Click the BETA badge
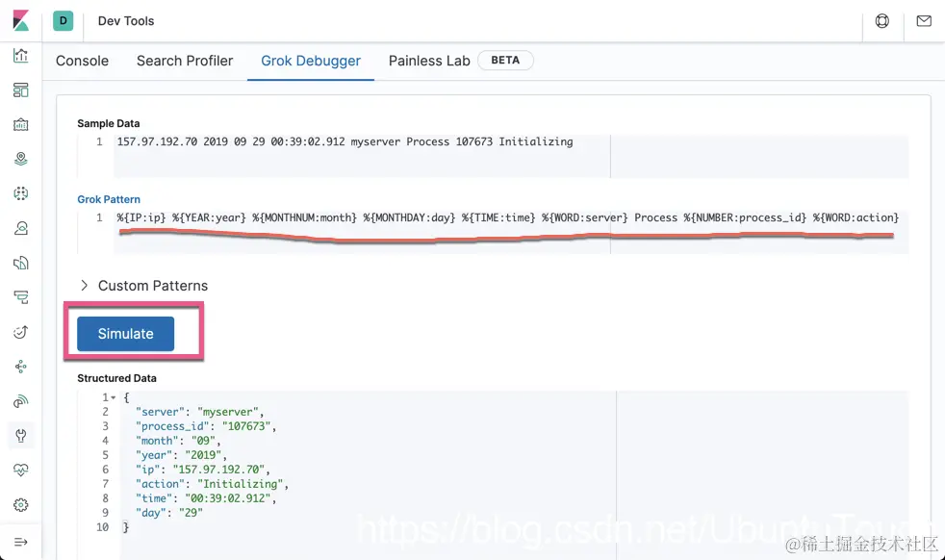 point(505,61)
